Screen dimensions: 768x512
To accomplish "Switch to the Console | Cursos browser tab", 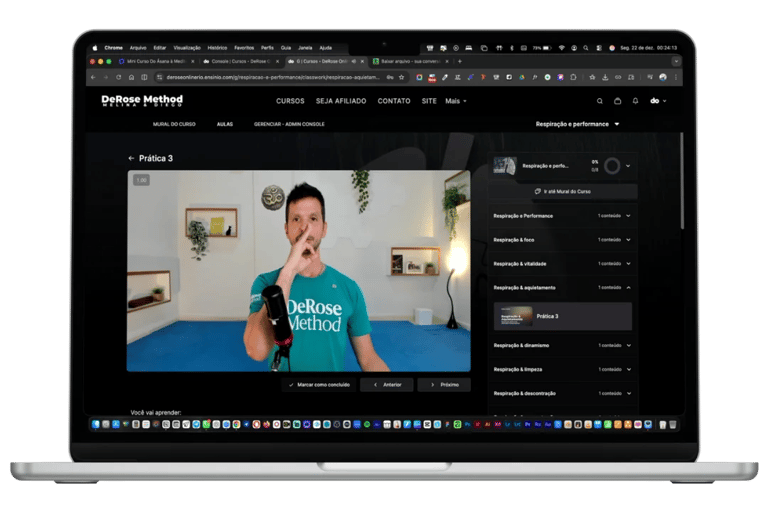I will point(240,61).
